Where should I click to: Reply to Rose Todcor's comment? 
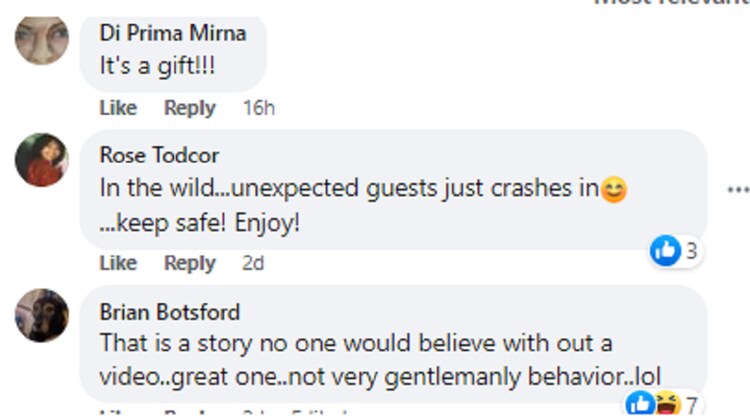tap(189, 263)
